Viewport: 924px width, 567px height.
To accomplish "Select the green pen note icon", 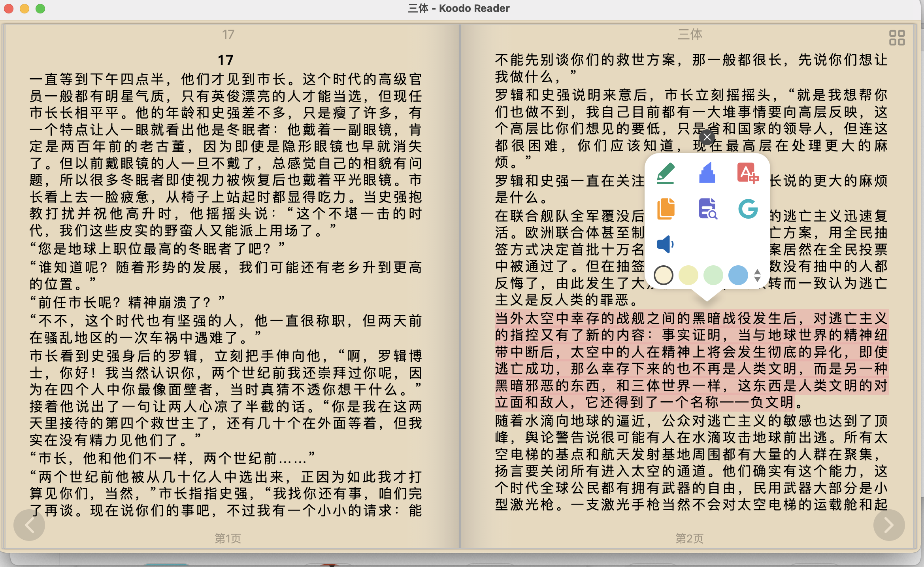I will click(666, 173).
